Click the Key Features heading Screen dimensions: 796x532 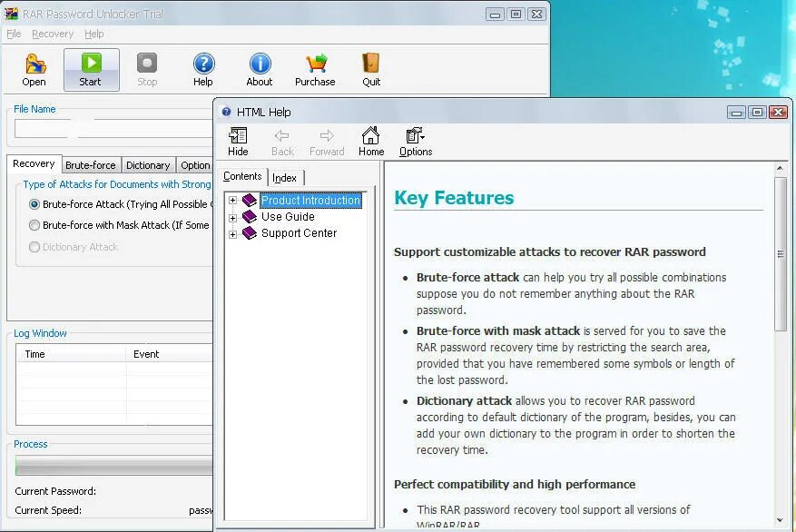click(454, 198)
